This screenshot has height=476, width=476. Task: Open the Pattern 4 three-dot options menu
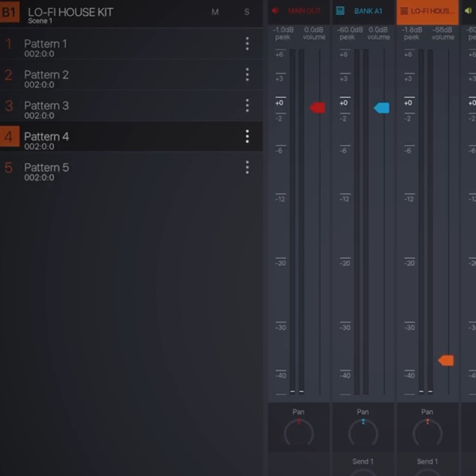coord(247,136)
